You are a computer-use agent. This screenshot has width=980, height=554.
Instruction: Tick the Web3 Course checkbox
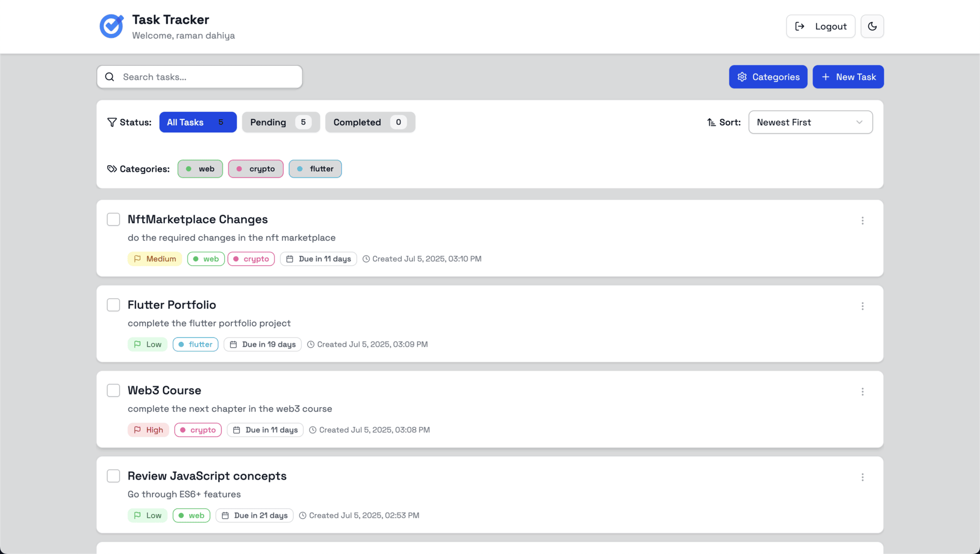[113, 390]
